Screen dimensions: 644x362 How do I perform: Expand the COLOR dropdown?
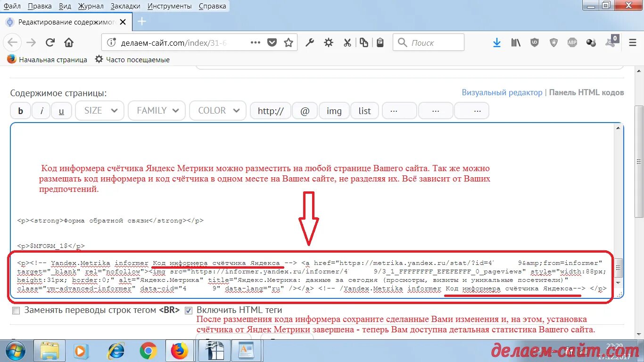pos(218,111)
